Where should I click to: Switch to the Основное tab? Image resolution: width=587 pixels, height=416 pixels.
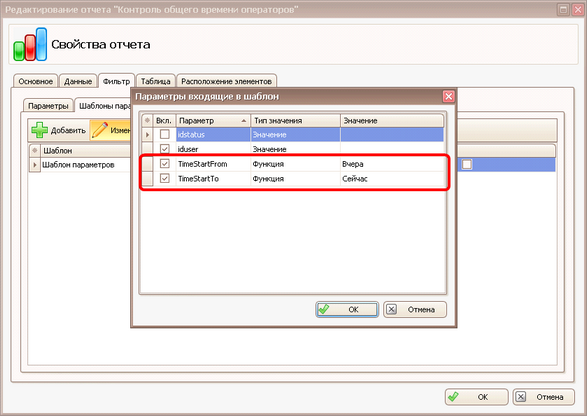pyautogui.click(x=36, y=81)
